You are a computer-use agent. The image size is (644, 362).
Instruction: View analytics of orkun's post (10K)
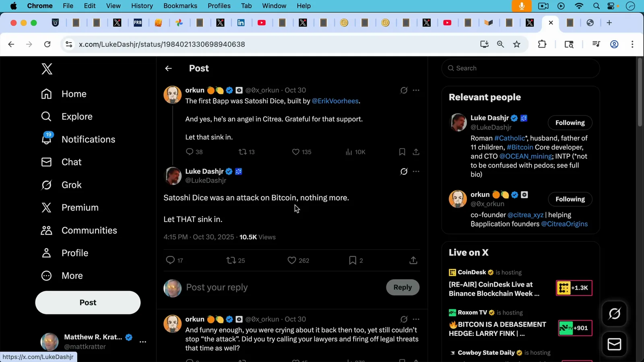[355, 152]
